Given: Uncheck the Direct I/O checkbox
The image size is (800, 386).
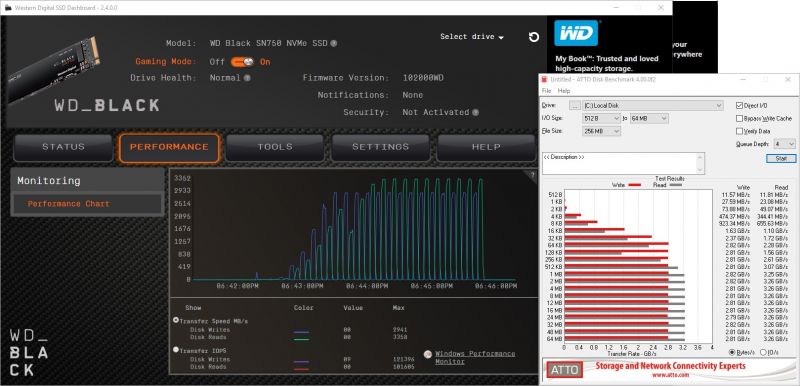Looking at the screenshot, I should tap(739, 106).
